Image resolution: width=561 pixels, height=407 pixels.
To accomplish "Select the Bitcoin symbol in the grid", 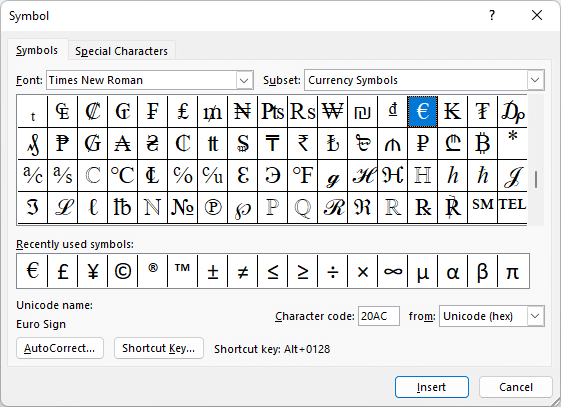I will tap(482, 143).
